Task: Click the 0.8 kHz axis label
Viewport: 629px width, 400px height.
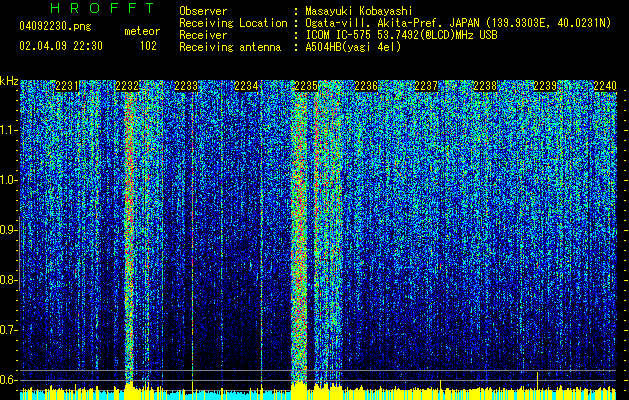Action: click(9, 280)
